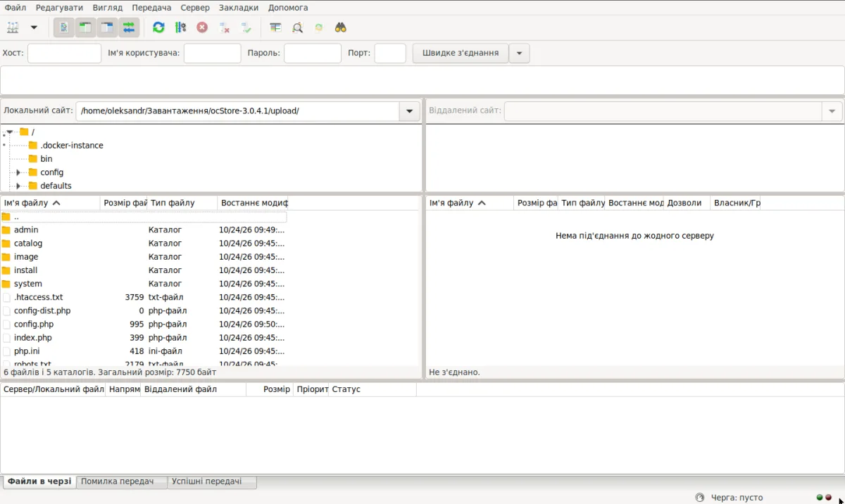Click the green activity indicator light

820,497
